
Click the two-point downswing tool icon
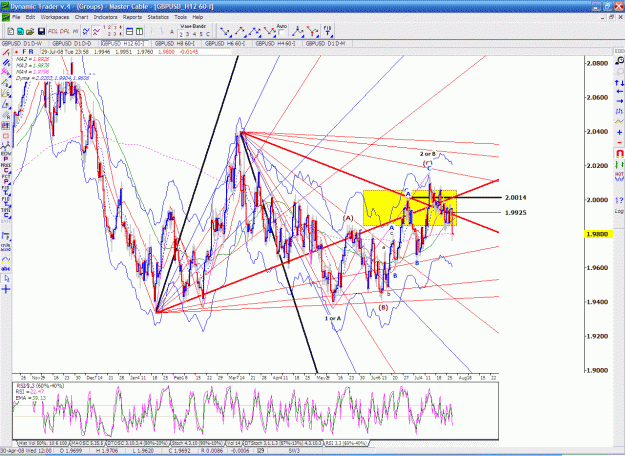click(x=225, y=31)
